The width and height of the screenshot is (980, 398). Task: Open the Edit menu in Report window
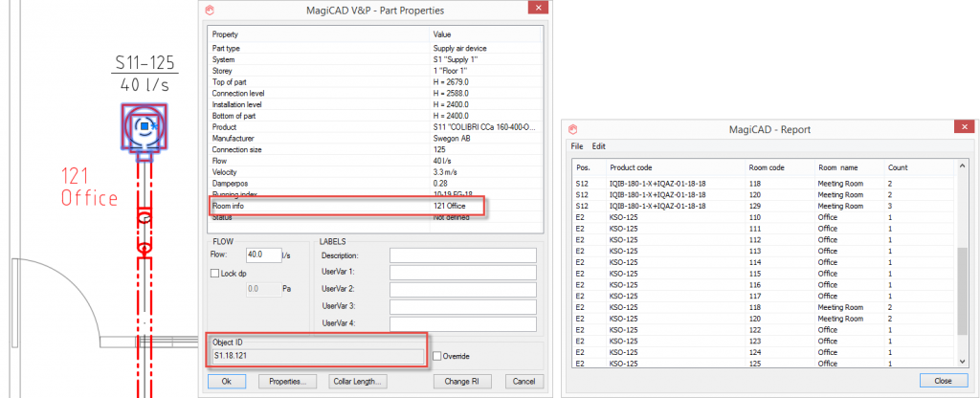[x=599, y=146]
